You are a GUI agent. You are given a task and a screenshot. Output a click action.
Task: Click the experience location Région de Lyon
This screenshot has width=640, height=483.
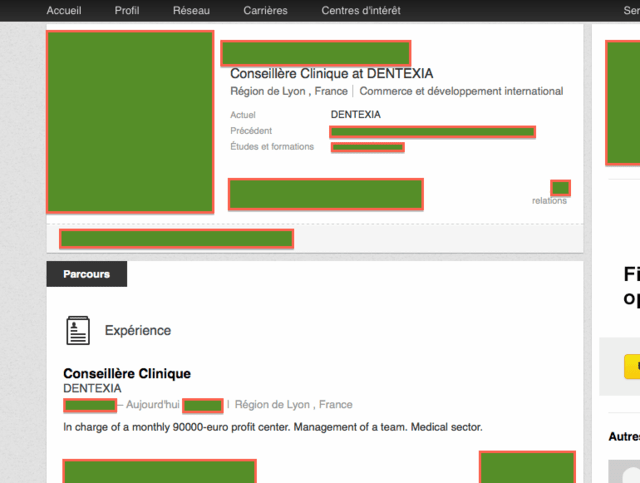coord(293,405)
